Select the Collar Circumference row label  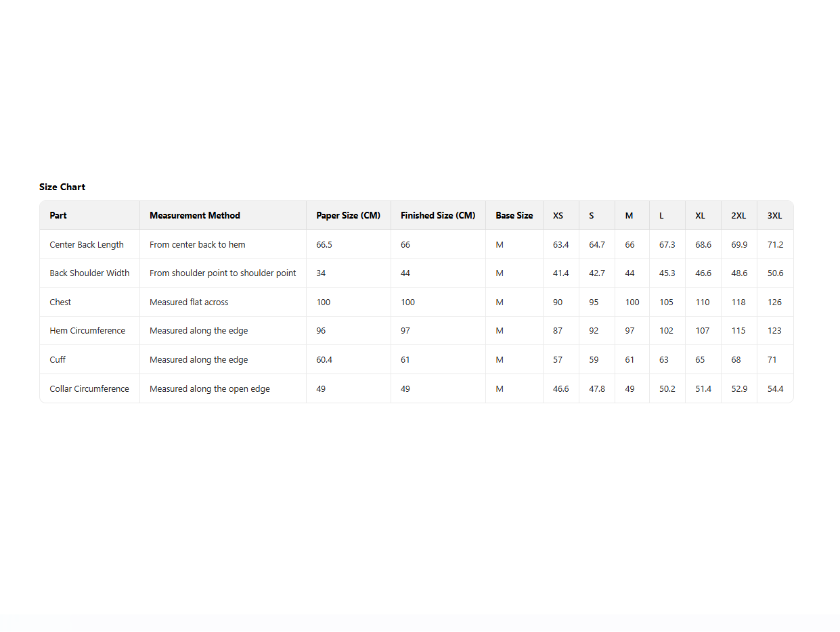[x=89, y=388]
